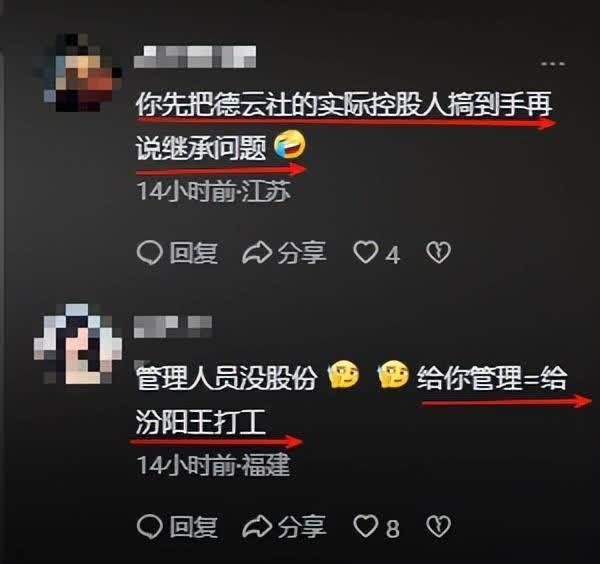Open the first commenter's pixelated avatar
Screen dimensions: 600x564
pos(78,73)
